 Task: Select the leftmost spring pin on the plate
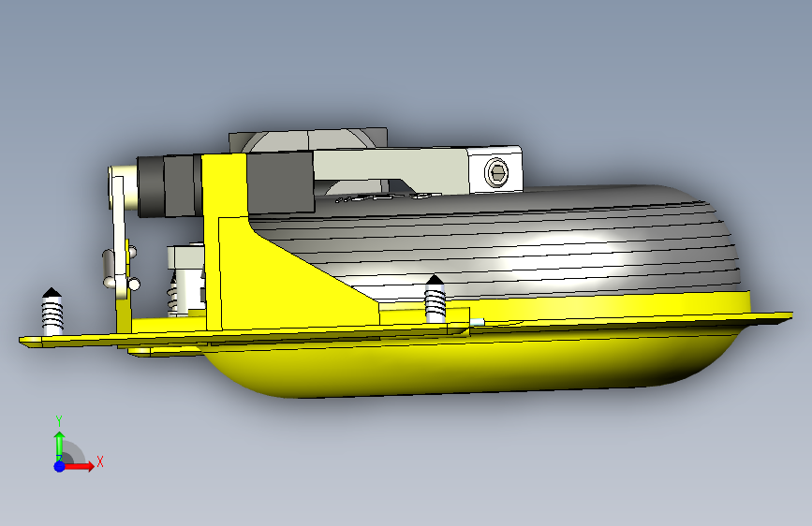[52, 312]
